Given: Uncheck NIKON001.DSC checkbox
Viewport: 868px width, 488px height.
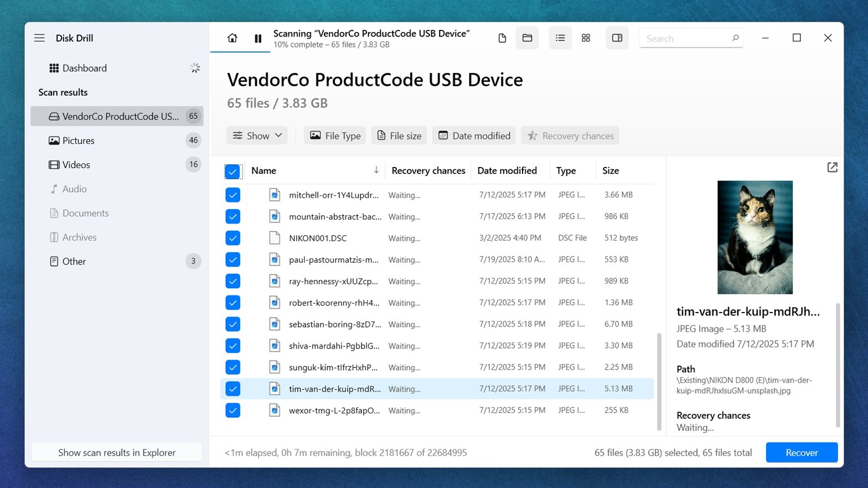Looking at the screenshot, I should click(233, 238).
